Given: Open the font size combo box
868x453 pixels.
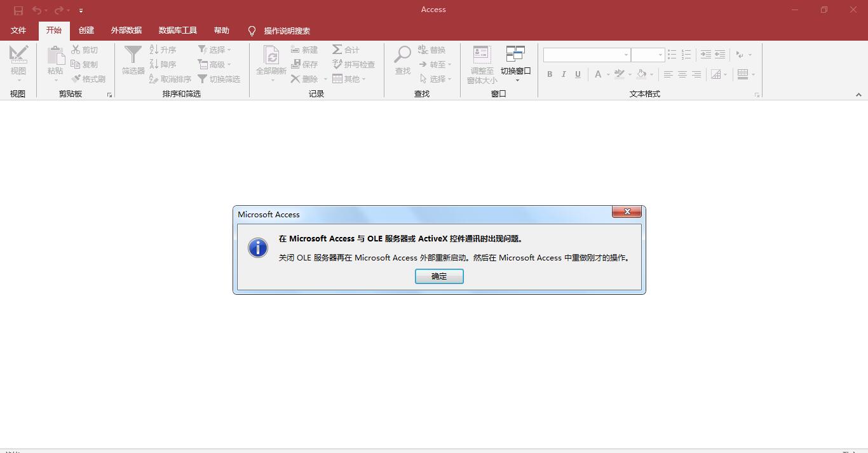Looking at the screenshot, I should [648, 55].
